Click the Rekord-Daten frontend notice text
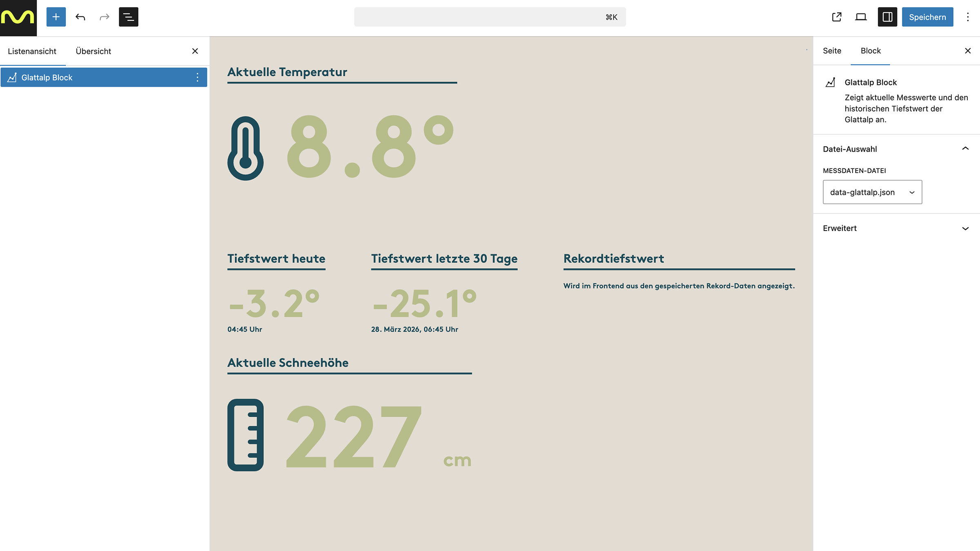980x551 pixels. click(x=679, y=286)
